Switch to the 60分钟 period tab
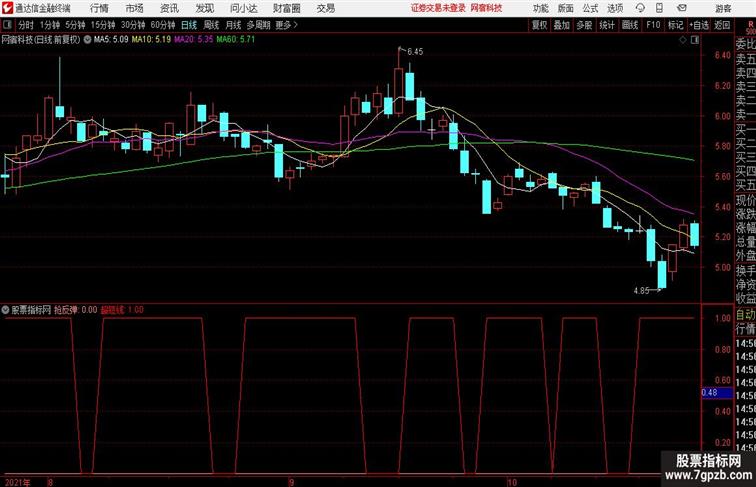The height and width of the screenshot is (487, 756). pyautogui.click(x=163, y=25)
